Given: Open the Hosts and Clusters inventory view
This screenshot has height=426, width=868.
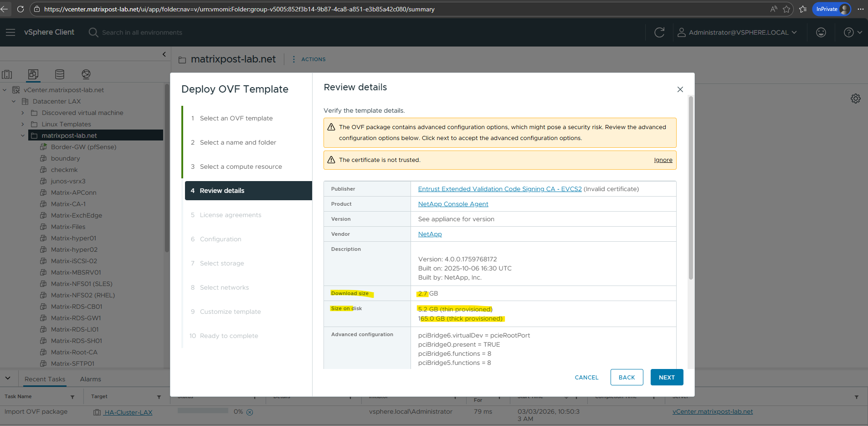Looking at the screenshot, I should point(7,74).
